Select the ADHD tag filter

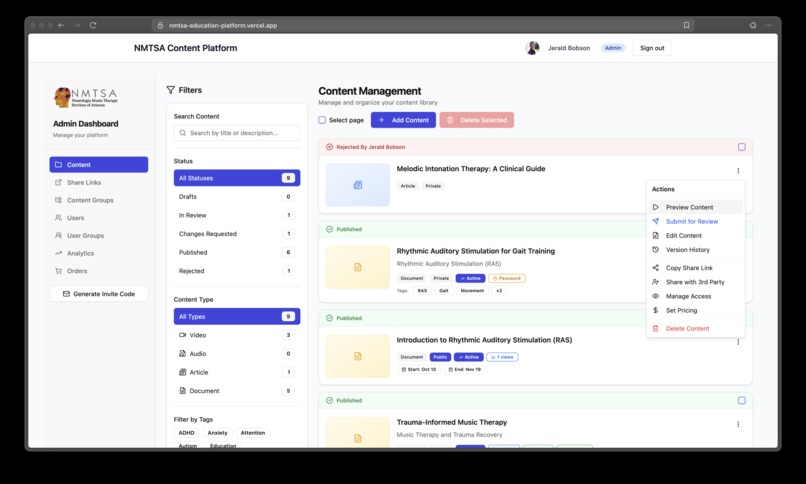click(x=187, y=433)
